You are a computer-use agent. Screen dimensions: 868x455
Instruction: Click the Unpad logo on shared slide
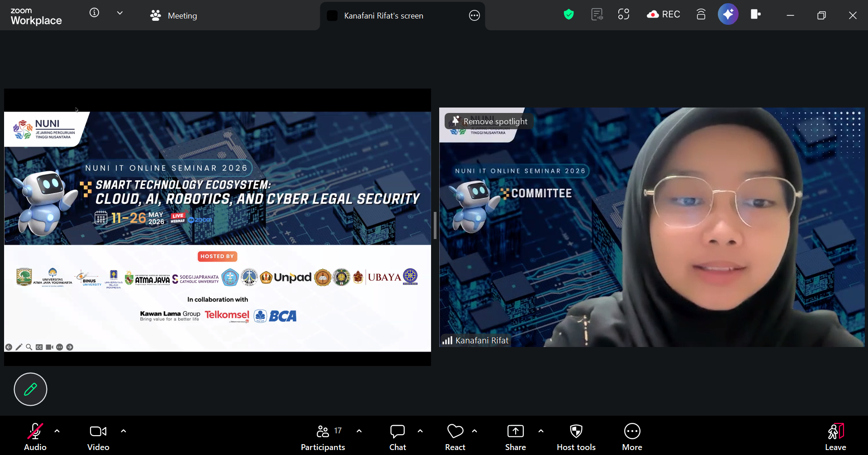coord(286,277)
